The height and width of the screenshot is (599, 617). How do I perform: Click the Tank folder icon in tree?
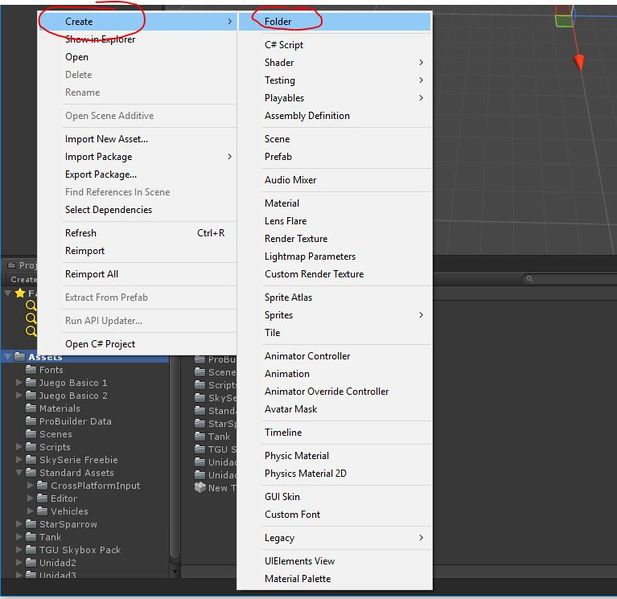pos(31,537)
